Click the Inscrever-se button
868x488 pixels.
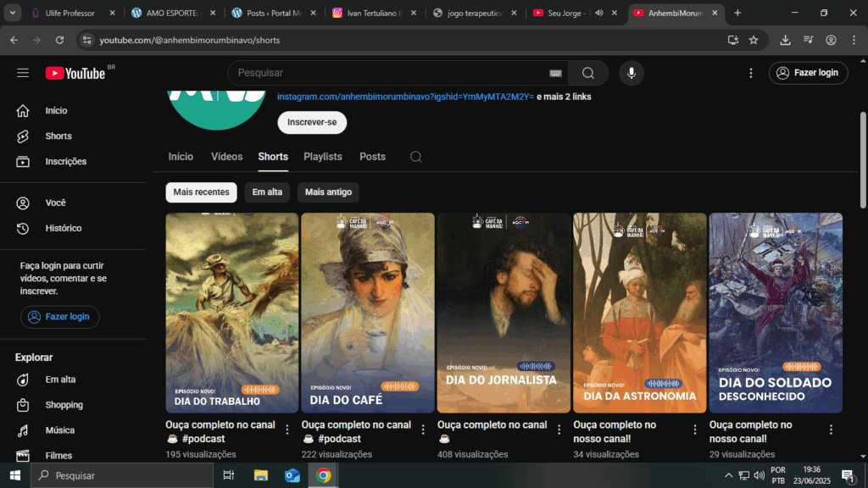click(312, 122)
